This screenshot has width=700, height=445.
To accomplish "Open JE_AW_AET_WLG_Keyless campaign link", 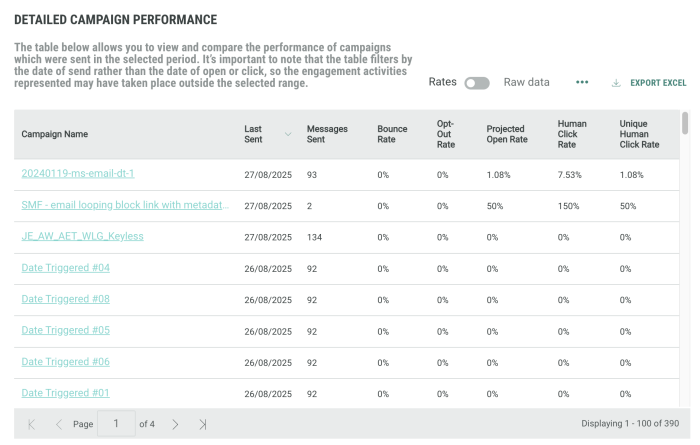I will point(83,236).
